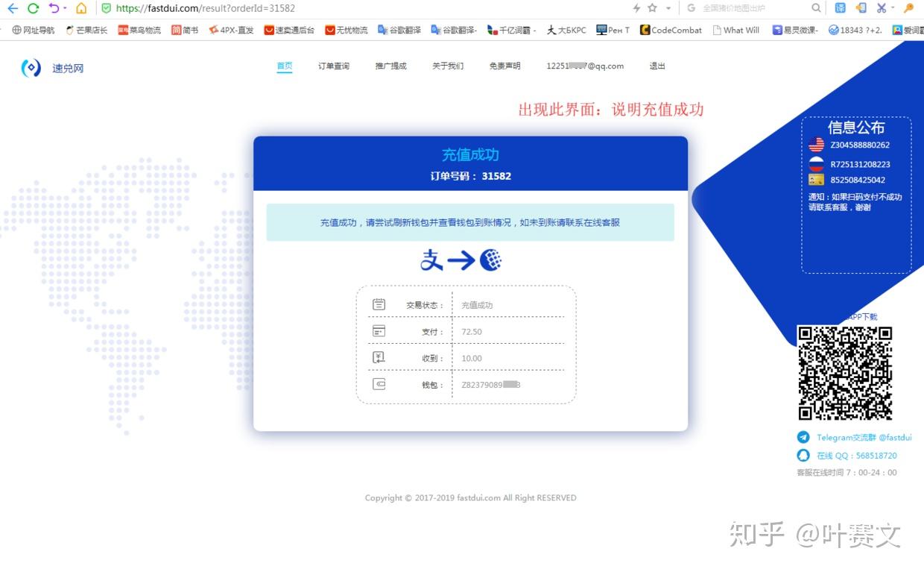924x572 pixels.
Task: Expand the 千亿词霸 bookmark dropdown
Action: pyautogui.click(x=534, y=30)
